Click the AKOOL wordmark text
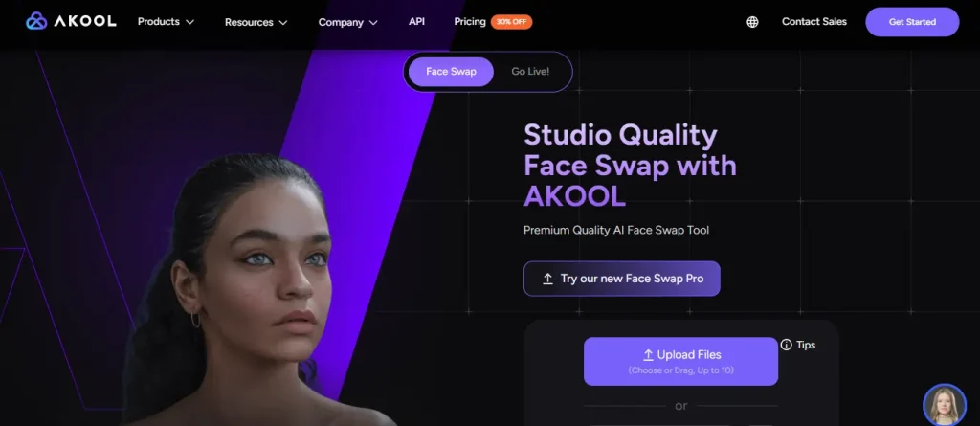Viewport: 980px width, 426px height. (x=85, y=21)
